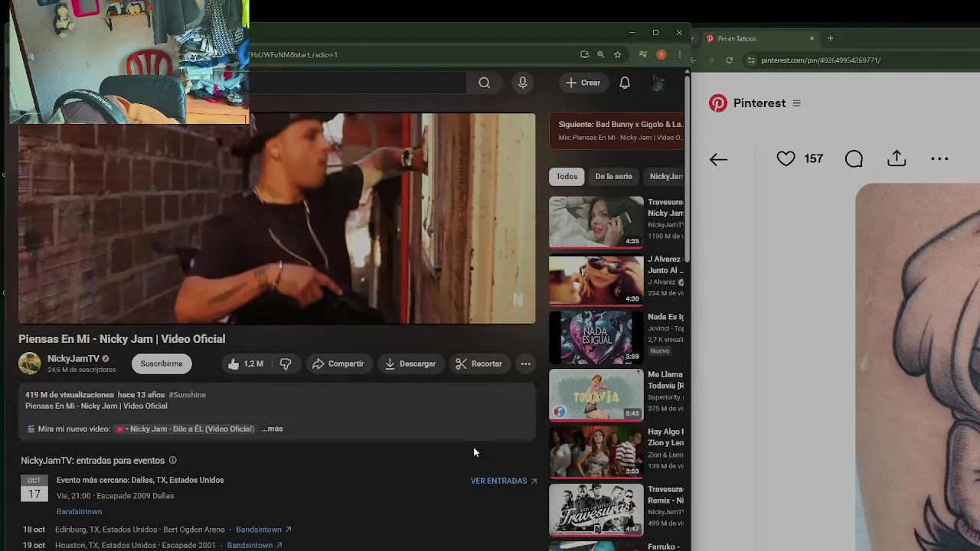Click the video title Piensas En Mi
The height and width of the screenshot is (551, 980).
[122, 339]
